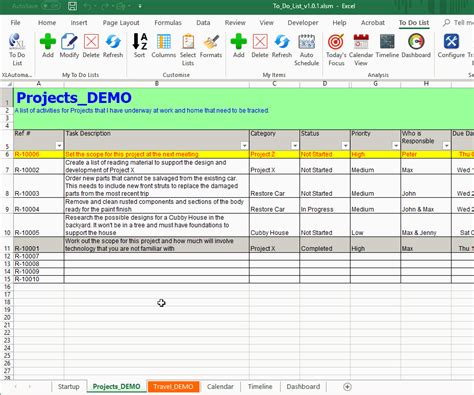Select the 'Max & Jenny' responsible cell

426,225
